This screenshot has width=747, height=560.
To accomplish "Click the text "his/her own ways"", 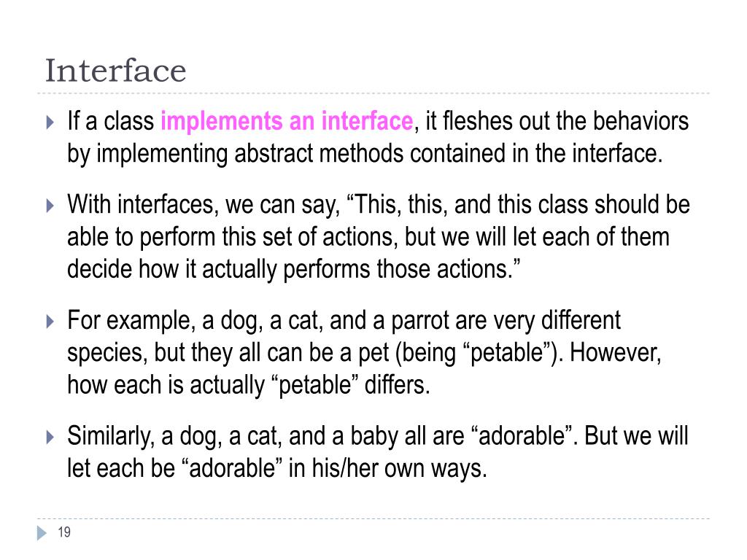I will click(x=399, y=469).
